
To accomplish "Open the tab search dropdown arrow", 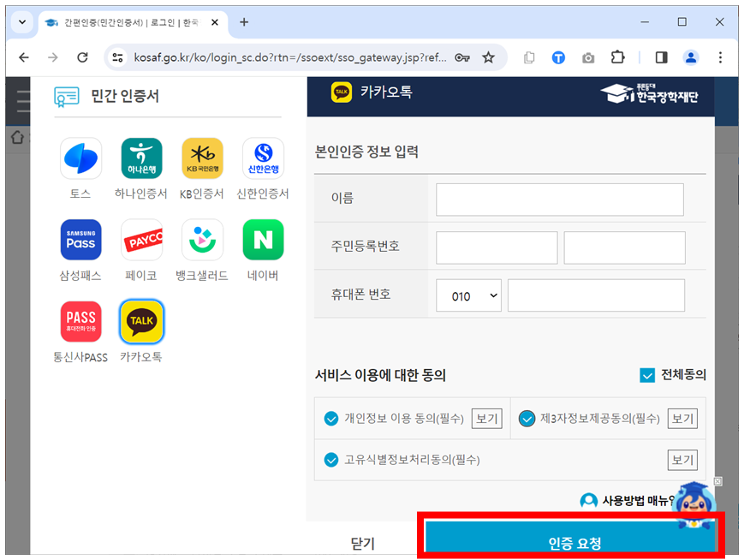I will point(21,21).
